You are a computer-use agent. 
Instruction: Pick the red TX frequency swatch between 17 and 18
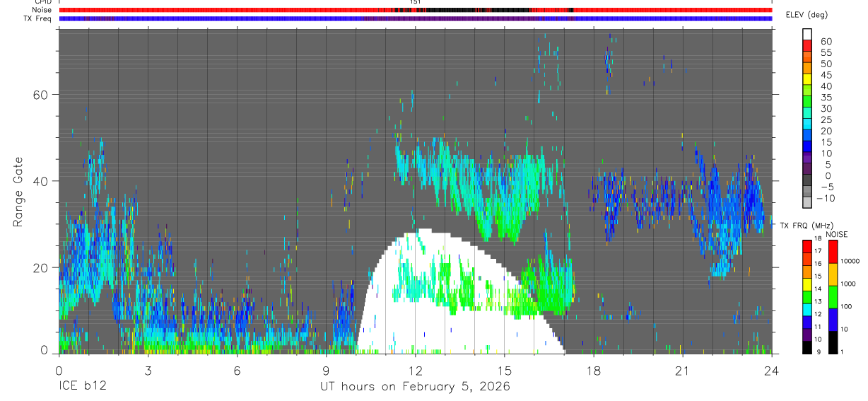tap(807, 246)
